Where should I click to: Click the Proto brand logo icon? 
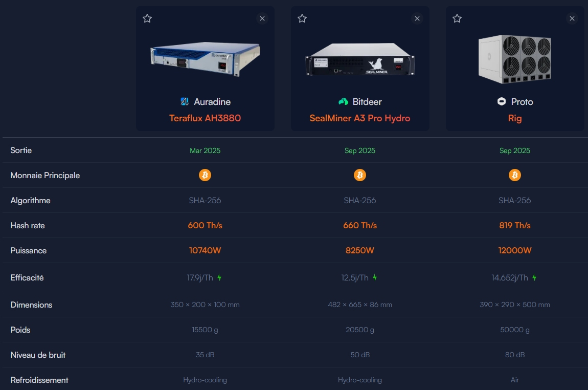pyautogui.click(x=502, y=102)
